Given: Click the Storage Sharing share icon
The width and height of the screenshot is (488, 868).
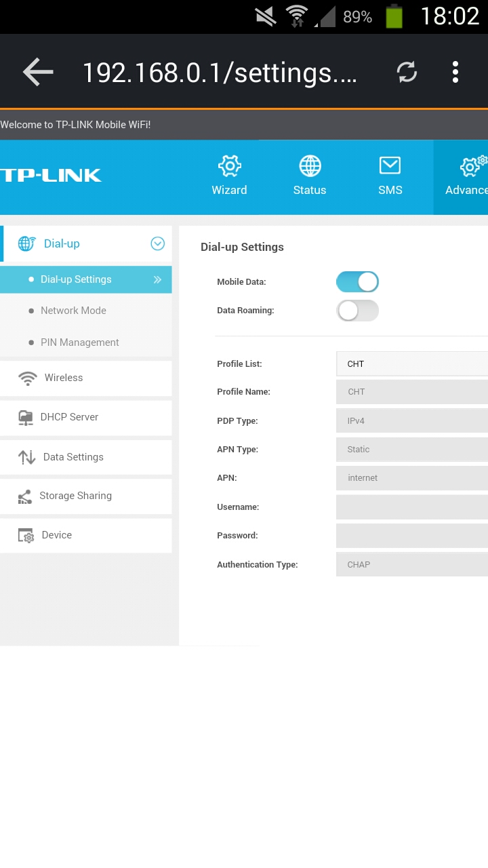Looking at the screenshot, I should (x=25, y=497).
